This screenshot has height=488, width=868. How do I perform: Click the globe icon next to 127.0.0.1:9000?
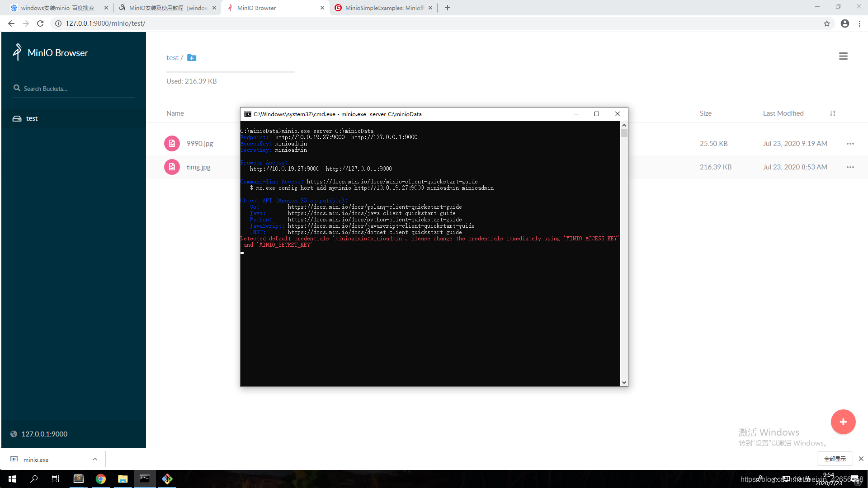pos(14,434)
